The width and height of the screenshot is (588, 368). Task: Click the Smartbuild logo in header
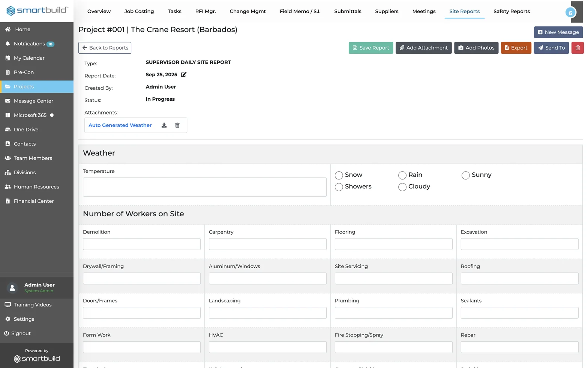tap(37, 11)
